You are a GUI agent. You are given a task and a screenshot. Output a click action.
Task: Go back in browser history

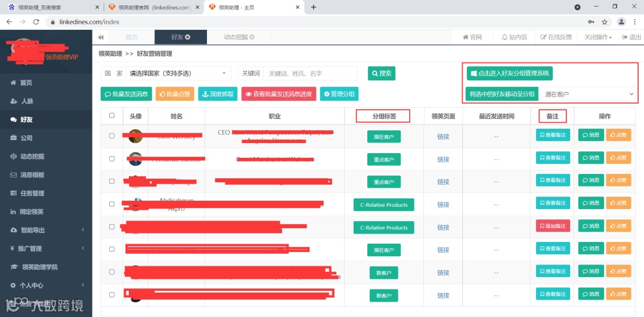[9, 22]
